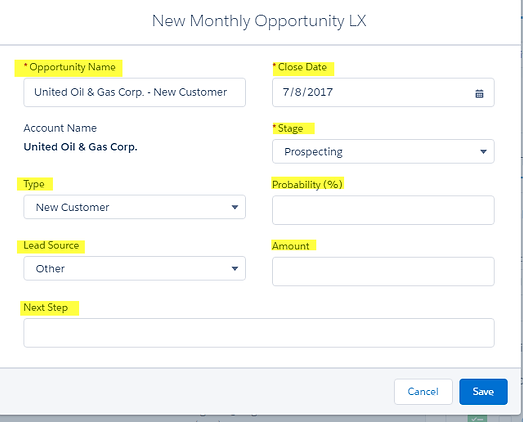This screenshot has width=523, height=422.
Task: Click the Probability (%) input box
Action: click(x=383, y=210)
